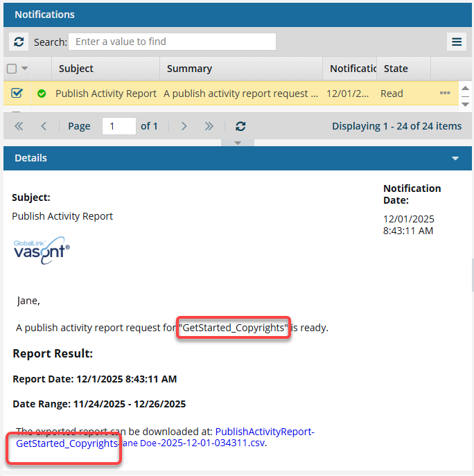Open the select-all checkbox dropdown arrow

(x=25, y=69)
